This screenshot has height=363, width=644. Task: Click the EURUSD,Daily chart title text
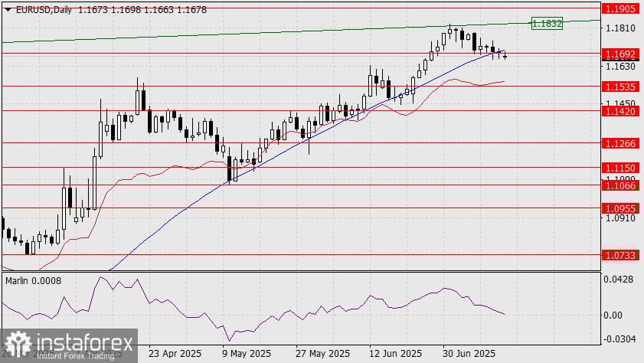tap(44, 10)
